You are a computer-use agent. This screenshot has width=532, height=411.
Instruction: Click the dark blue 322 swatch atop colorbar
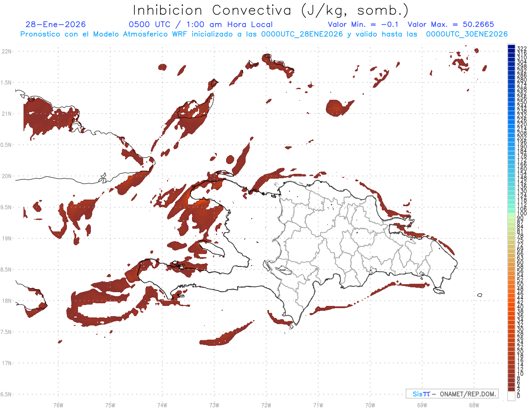pyautogui.click(x=511, y=47)
